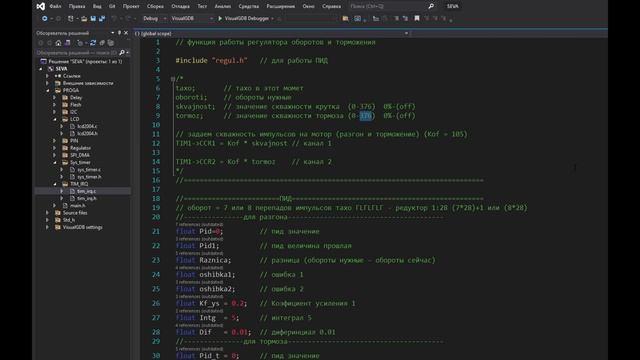Image resolution: width=640 pixels, height=360 pixels.
Task: Click the bookmark icon in the toolbar
Action: point(417,18)
